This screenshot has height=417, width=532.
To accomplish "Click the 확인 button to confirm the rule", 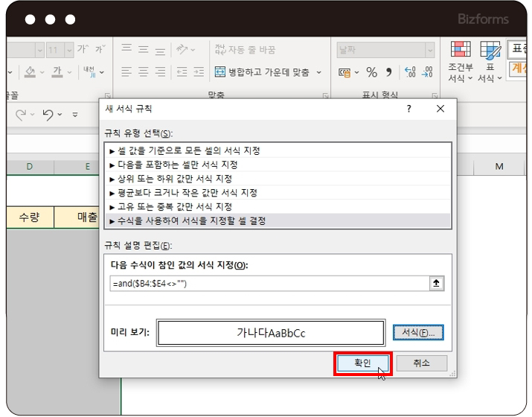I will (362, 363).
